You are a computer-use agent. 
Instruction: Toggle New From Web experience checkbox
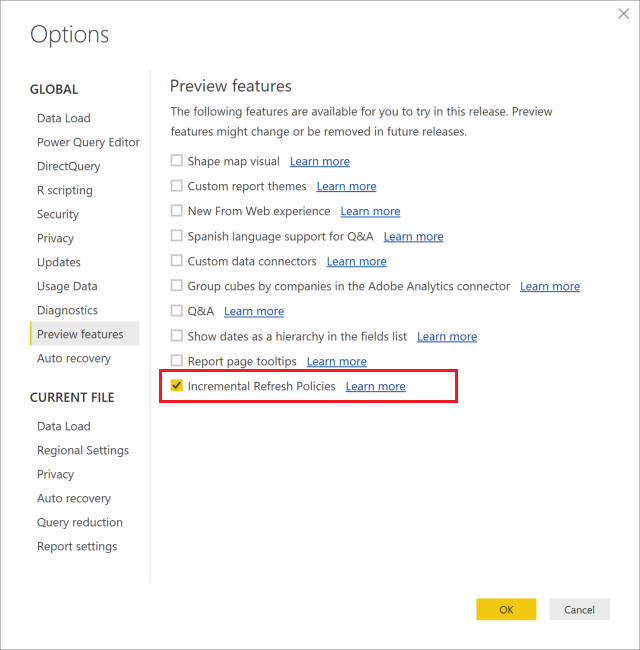[x=177, y=211]
